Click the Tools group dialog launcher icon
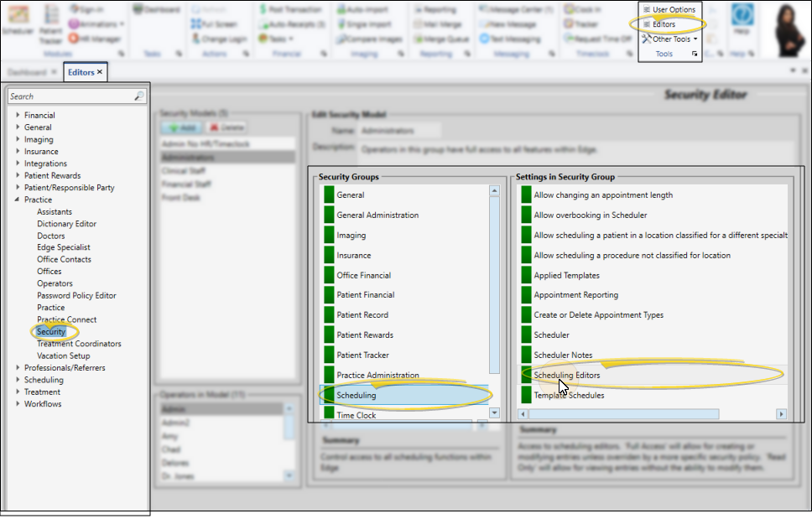 (694, 54)
